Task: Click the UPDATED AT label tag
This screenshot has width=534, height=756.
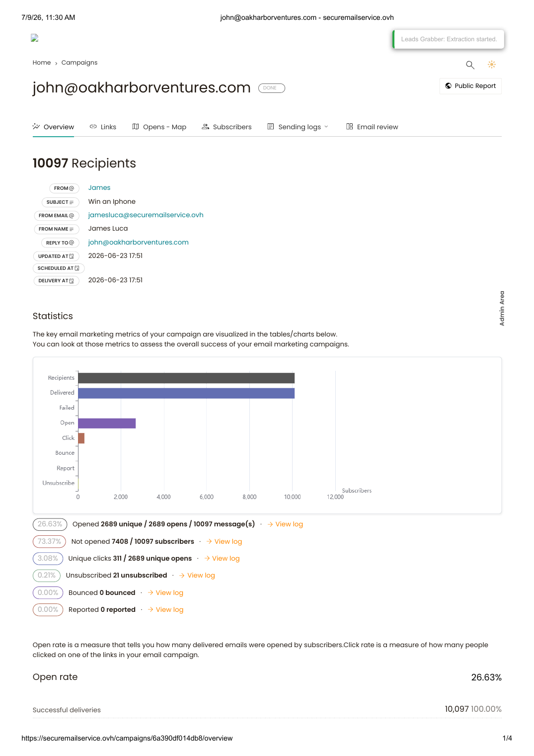Action: (x=56, y=256)
